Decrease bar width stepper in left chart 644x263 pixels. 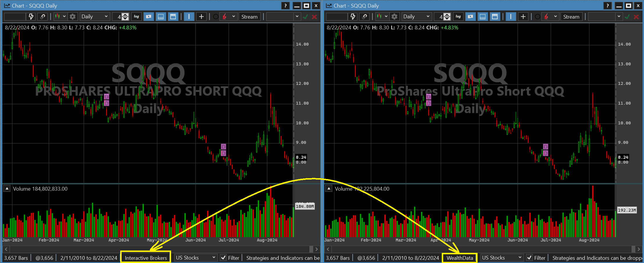coord(125,18)
